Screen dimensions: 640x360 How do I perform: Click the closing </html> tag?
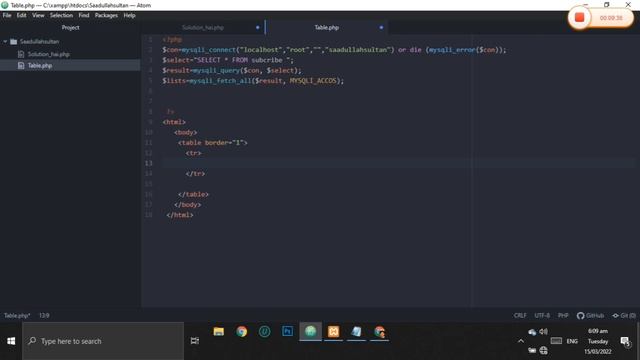pyautogui.click(x=180, y=215)
